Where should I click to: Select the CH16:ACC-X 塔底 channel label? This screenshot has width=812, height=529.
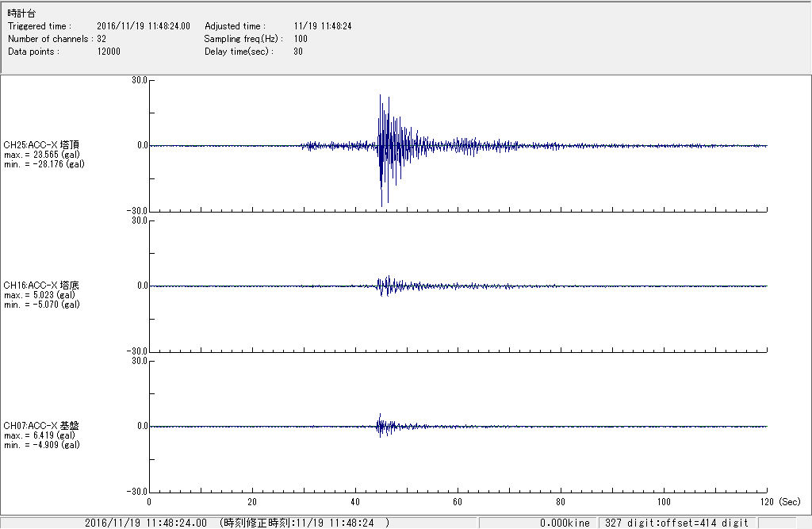tap(41, 286)
